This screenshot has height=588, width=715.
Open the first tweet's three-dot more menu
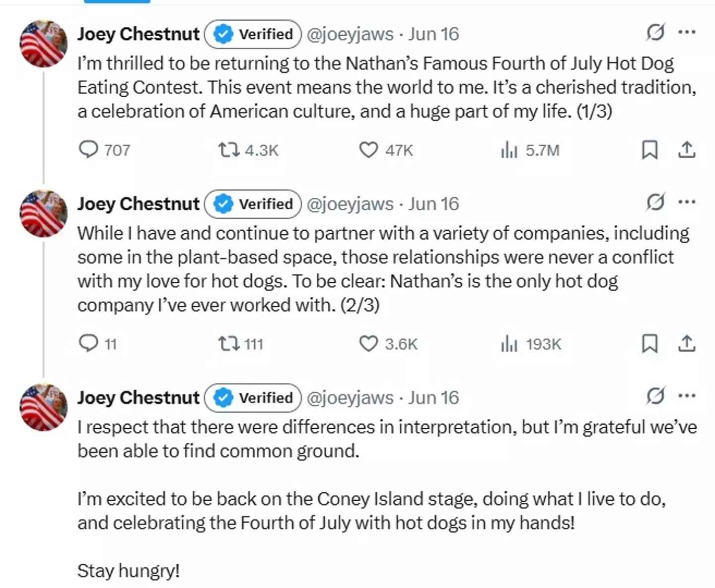tap(687, 33)
